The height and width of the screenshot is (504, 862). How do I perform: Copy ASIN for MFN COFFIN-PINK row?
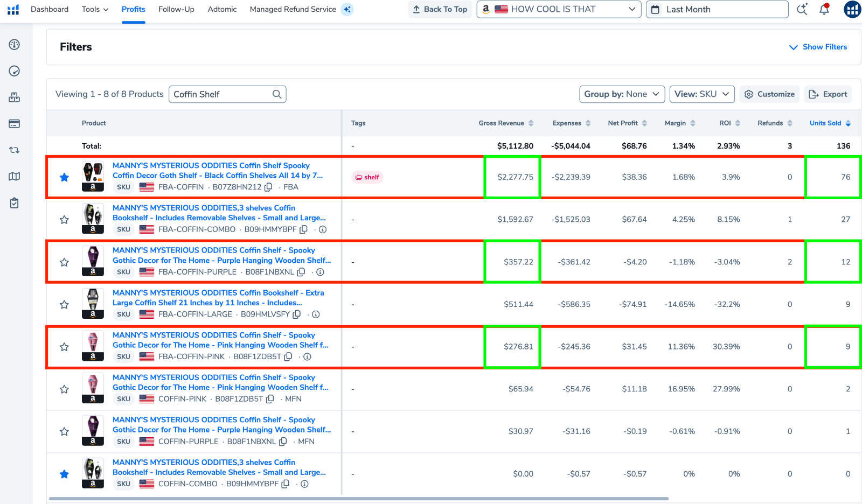pyautogui.click(x=270, y=399)
